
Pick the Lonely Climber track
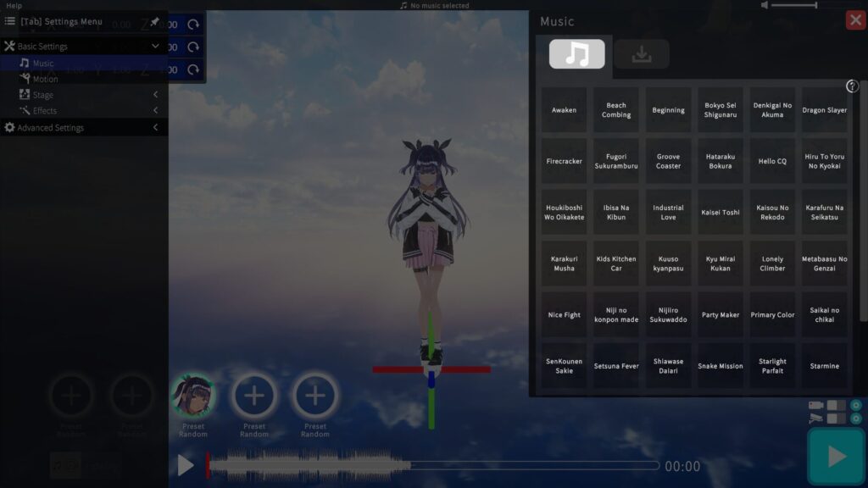pyautogui.click(x=772, y=263)
